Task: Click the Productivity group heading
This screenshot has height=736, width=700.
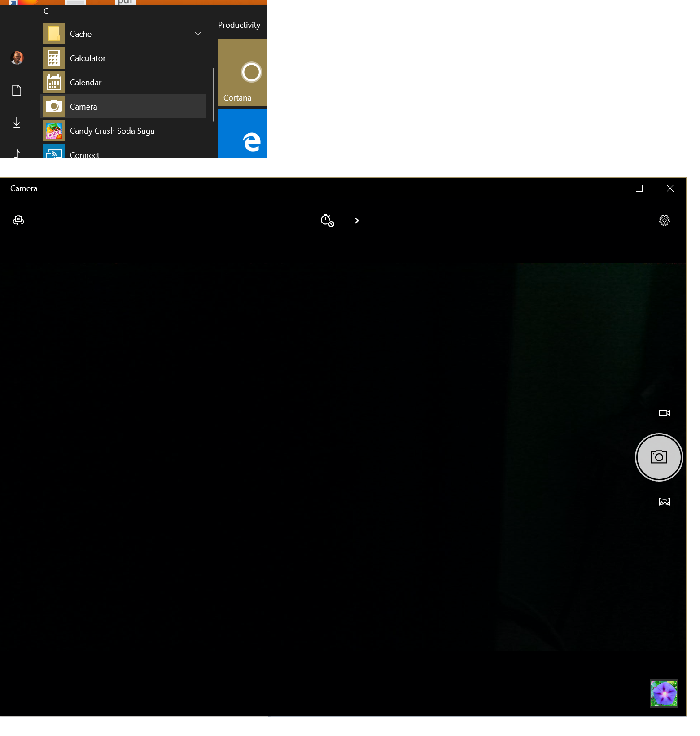Action: (239, 25)
